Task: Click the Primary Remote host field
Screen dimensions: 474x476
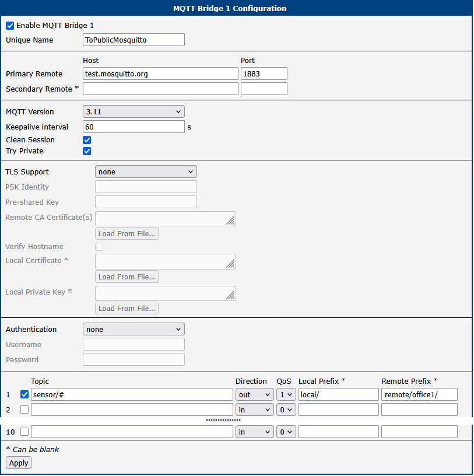Action: tap(160, 73)
